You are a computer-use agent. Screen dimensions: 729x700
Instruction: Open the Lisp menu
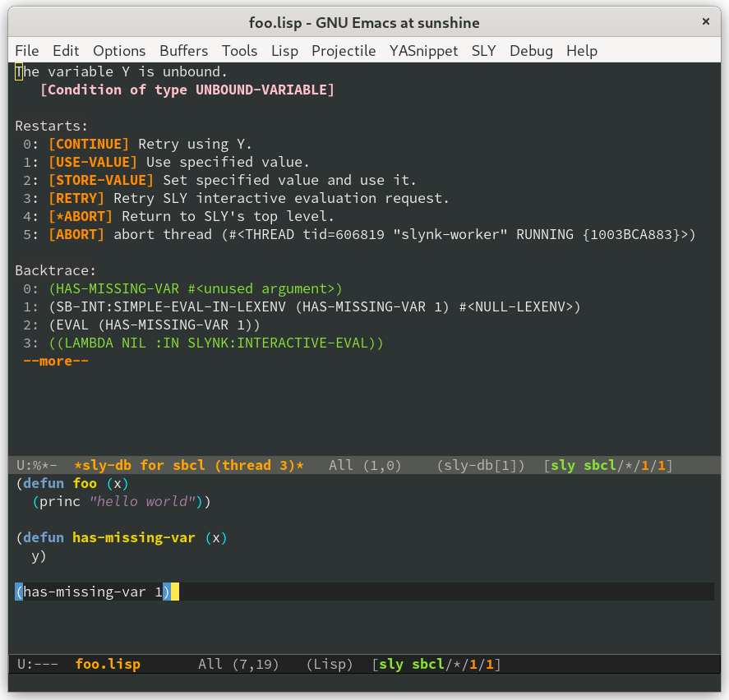[284, 51]
